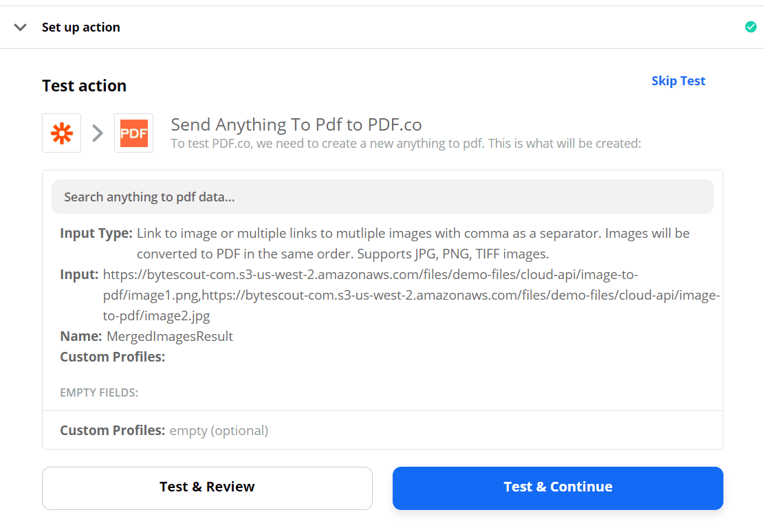764x532 pixels.
Task: Click the Skip Test link
Action: [678, 80]
